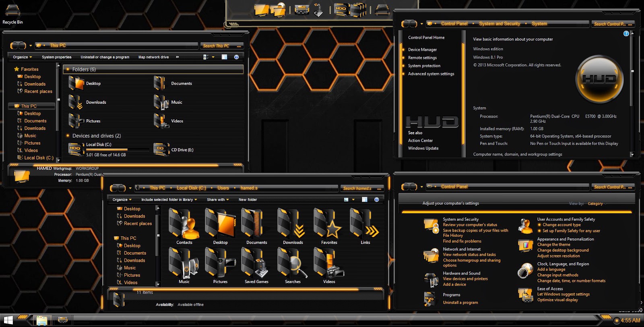Click help icon in System window
This screenshot has width=644, height=327.
click(626, 33)
